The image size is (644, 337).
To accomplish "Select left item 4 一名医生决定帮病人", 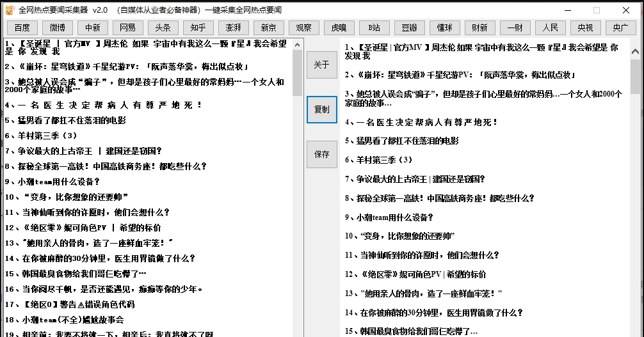I will (x=104, y=105).
